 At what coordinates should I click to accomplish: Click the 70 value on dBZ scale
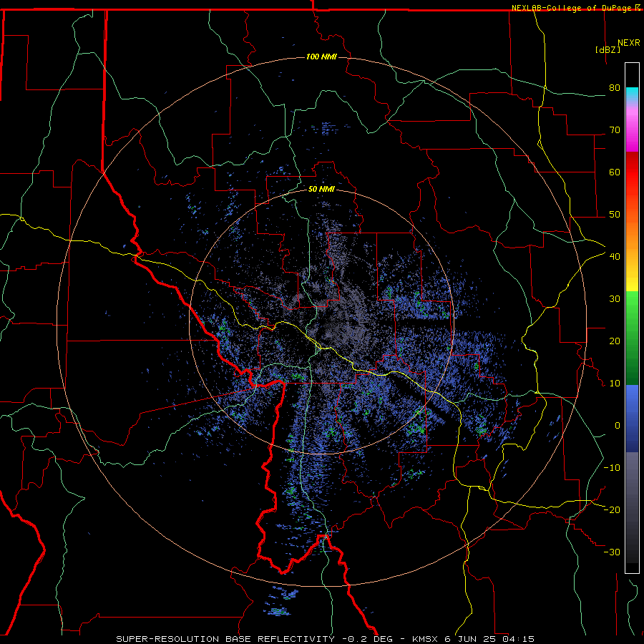pos(615,130)
